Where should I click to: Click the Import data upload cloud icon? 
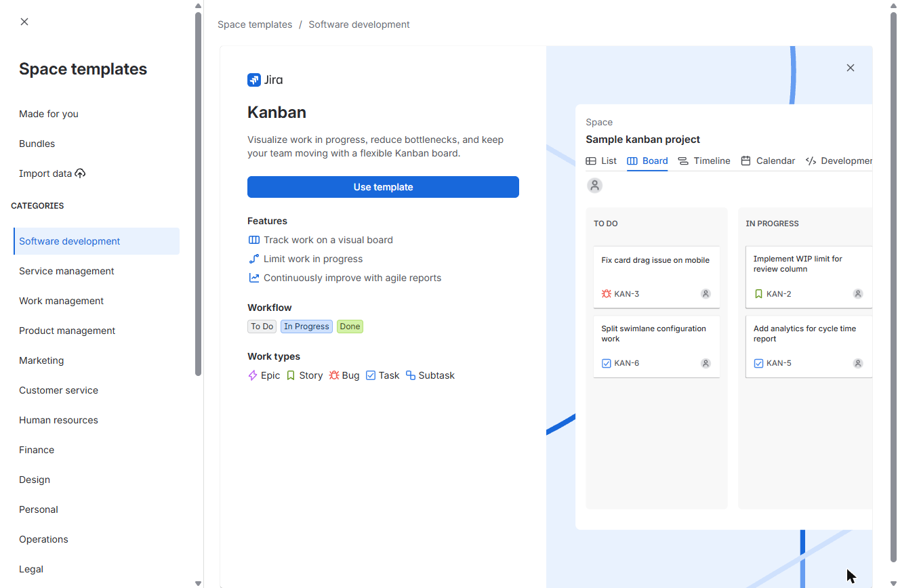click(80, 173)
